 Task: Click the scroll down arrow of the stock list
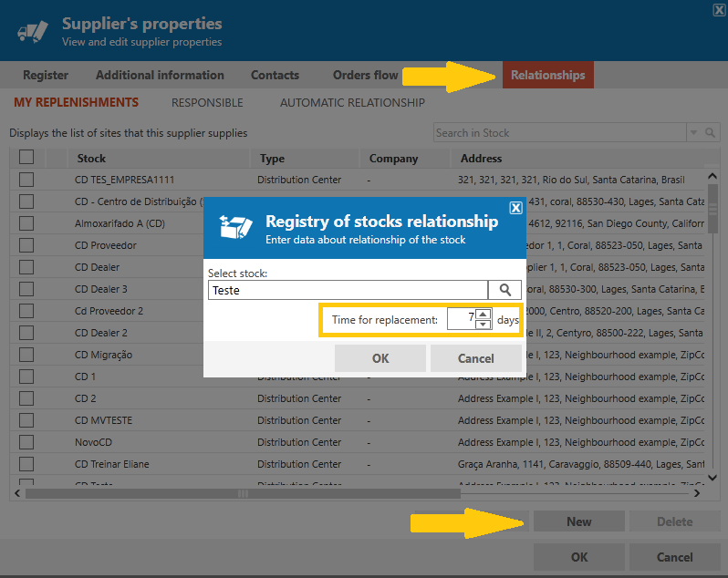point(712,478)
